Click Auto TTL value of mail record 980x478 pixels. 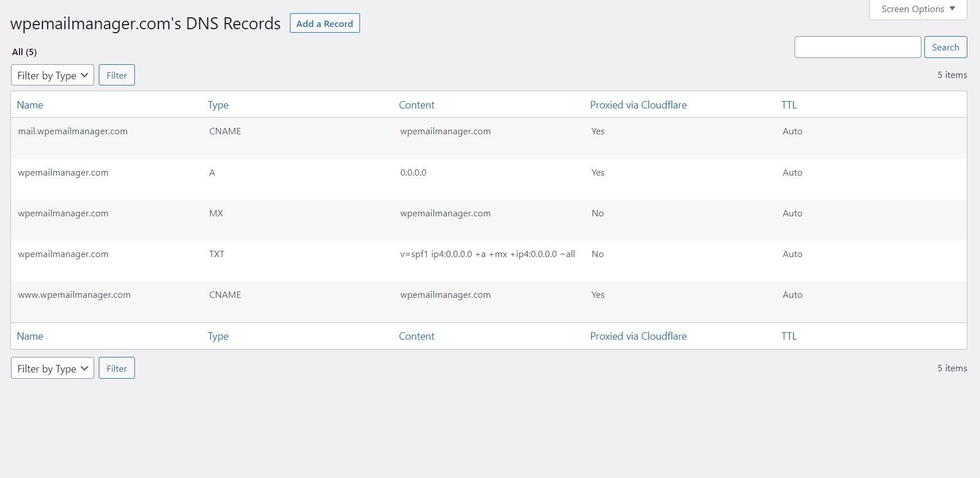pyautogui.click(x=792, y=131)
